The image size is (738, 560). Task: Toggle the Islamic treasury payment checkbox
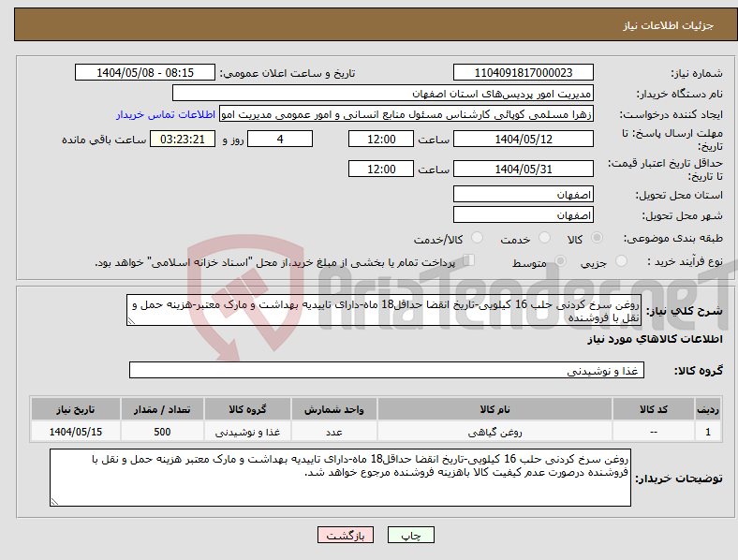(469, 260)
